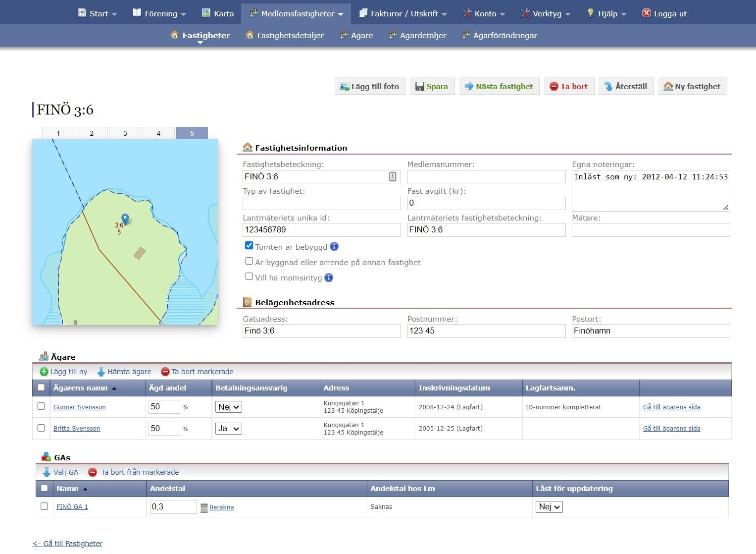
Task: Click the info icon next to Vill ha momsintyg
Action: pyautogui.click(x=329, y=277)
